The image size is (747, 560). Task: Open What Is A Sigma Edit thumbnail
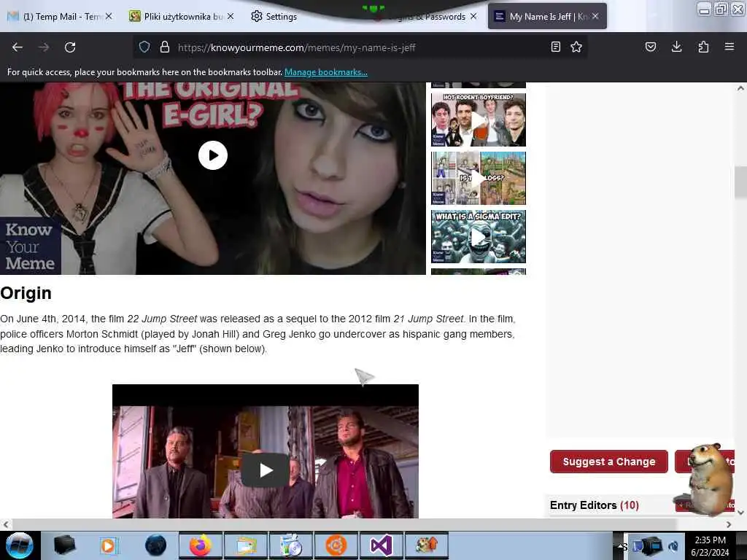[479, 237]
